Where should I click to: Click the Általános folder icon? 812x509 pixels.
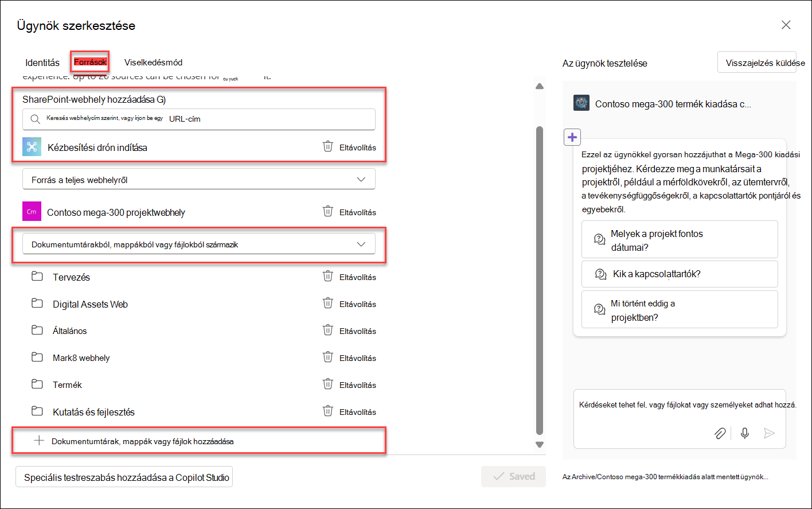click(37, 331)
